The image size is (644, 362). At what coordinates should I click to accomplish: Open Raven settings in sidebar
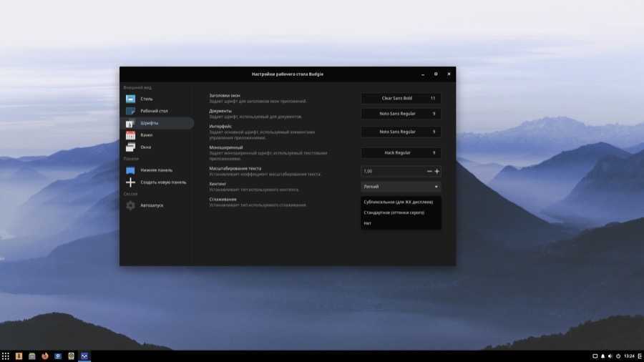coord(157,135)
